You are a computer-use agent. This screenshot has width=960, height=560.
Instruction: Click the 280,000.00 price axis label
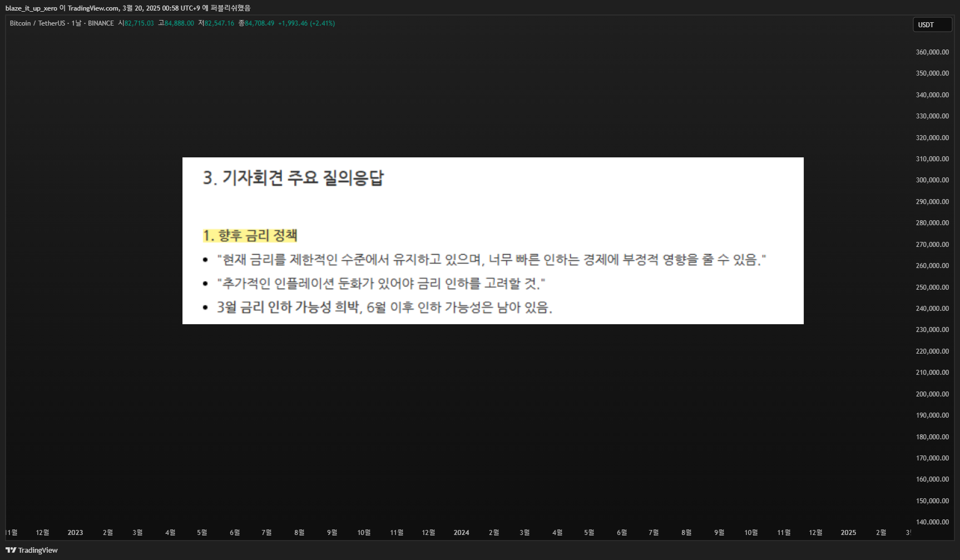pyautogui.click(x=932, y=223)
